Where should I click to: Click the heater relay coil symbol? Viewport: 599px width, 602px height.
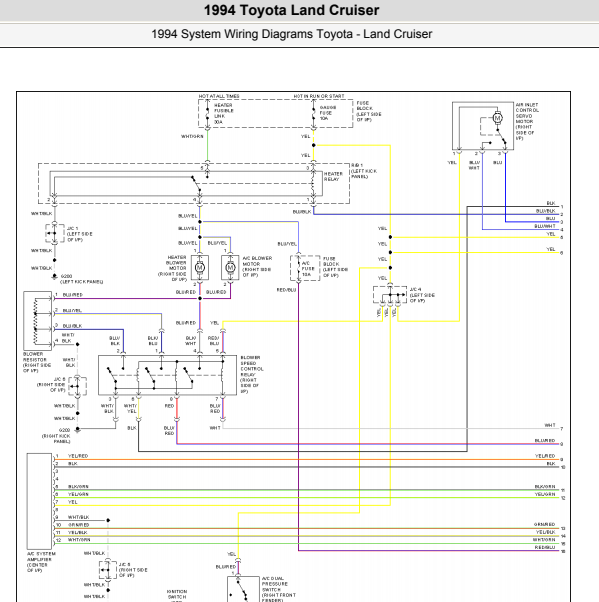[313, 183]
